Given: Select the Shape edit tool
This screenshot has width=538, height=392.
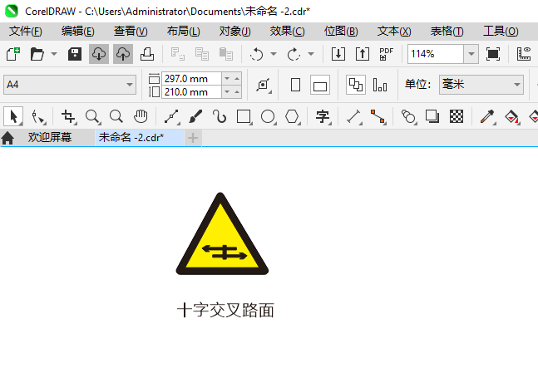Looking at the screenshot, I should coord(37,117).
